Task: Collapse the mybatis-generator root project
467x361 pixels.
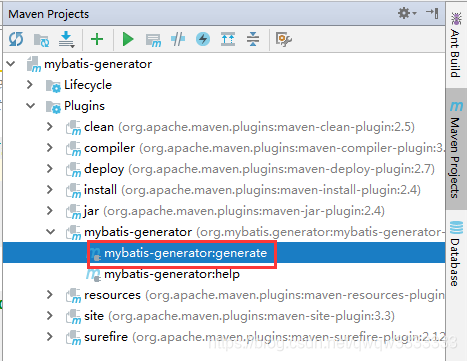Action: (x=11, y=64)
